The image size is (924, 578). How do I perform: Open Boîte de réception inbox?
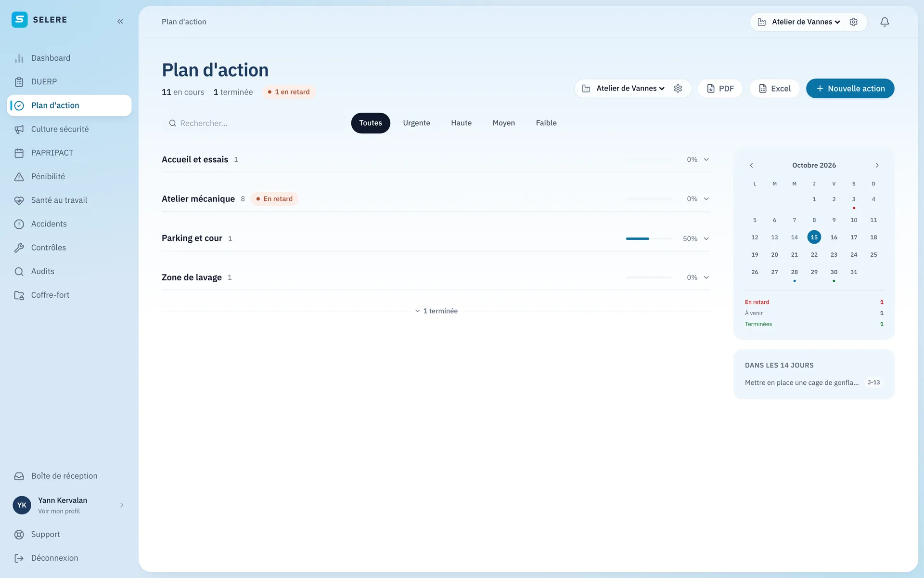pyautogui.click(x=69, y=476)
